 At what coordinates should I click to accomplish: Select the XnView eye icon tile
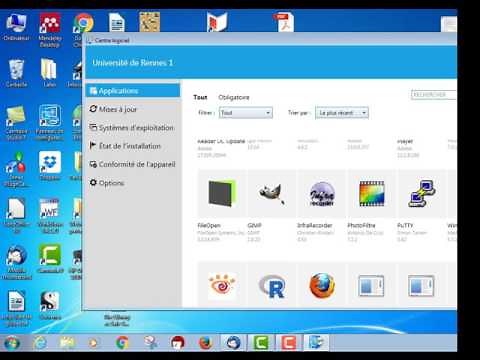coord(222,285)
